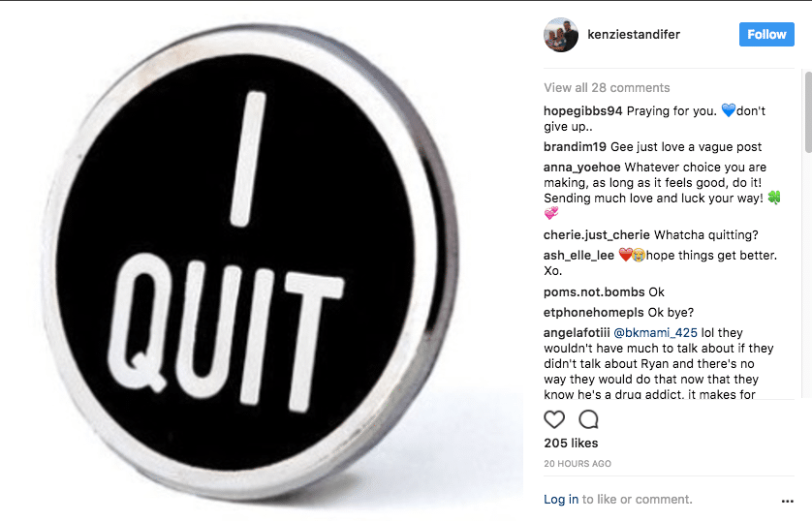Expand View all 28 comments

pos(607,87)
